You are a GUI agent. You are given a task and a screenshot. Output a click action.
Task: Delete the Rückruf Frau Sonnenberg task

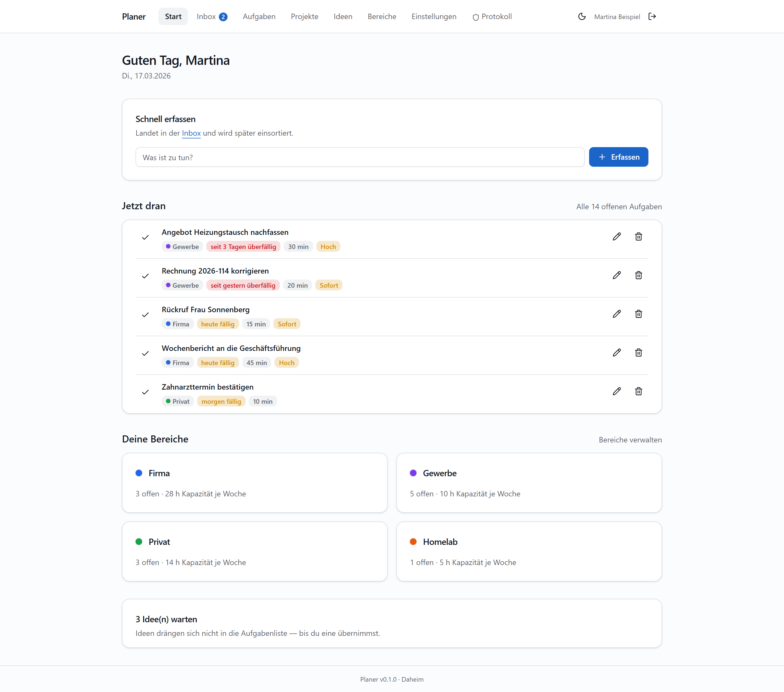tap(638, 314)
